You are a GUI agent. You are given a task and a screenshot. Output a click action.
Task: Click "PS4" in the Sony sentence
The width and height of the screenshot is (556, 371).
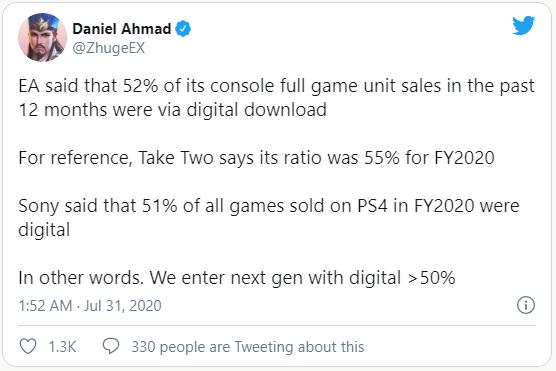point(372,206)
